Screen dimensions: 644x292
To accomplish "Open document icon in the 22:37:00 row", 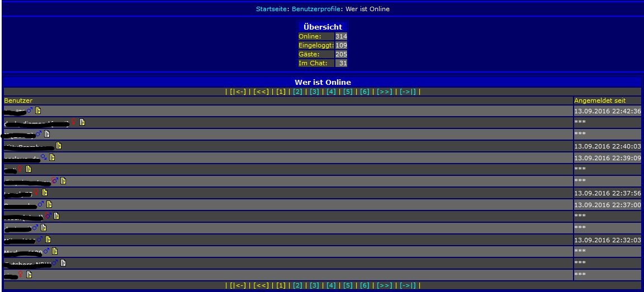I will tap(49, 204).
